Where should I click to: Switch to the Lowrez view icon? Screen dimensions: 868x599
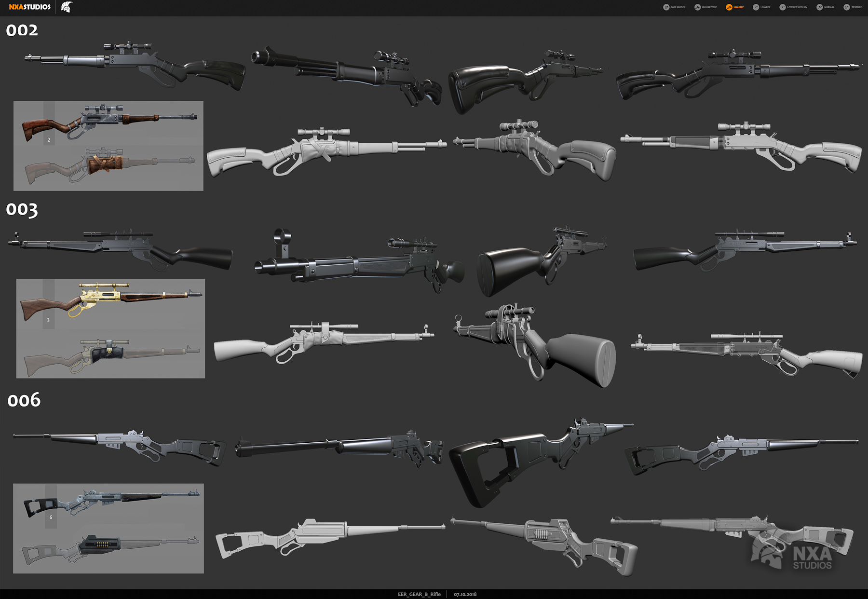point(756,7)
